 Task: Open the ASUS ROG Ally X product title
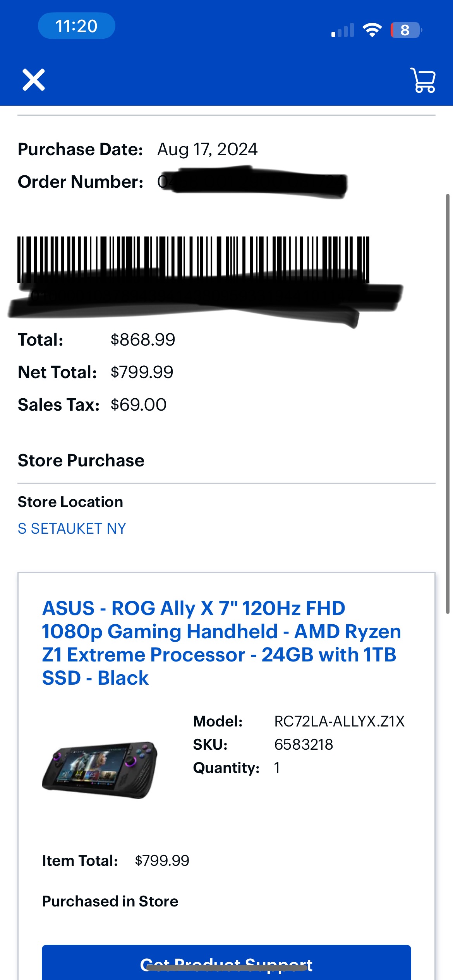[221, 642]
